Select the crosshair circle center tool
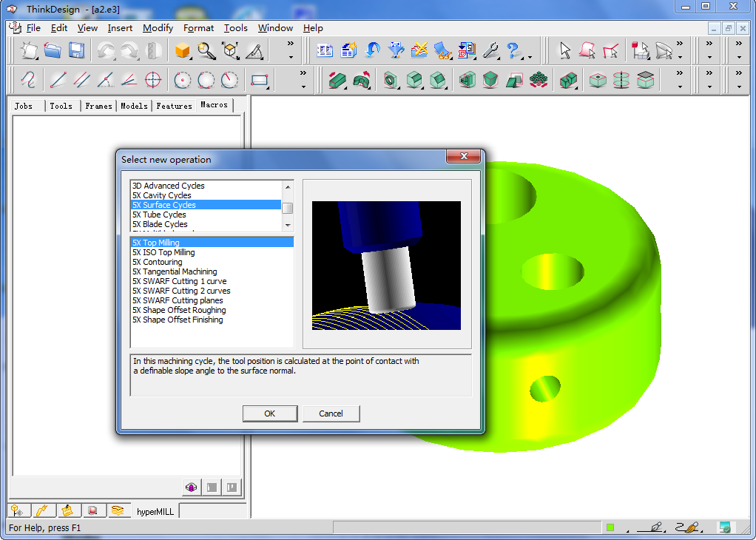The height and width of the screenshot is (540, 756). [x=153, y=80]
